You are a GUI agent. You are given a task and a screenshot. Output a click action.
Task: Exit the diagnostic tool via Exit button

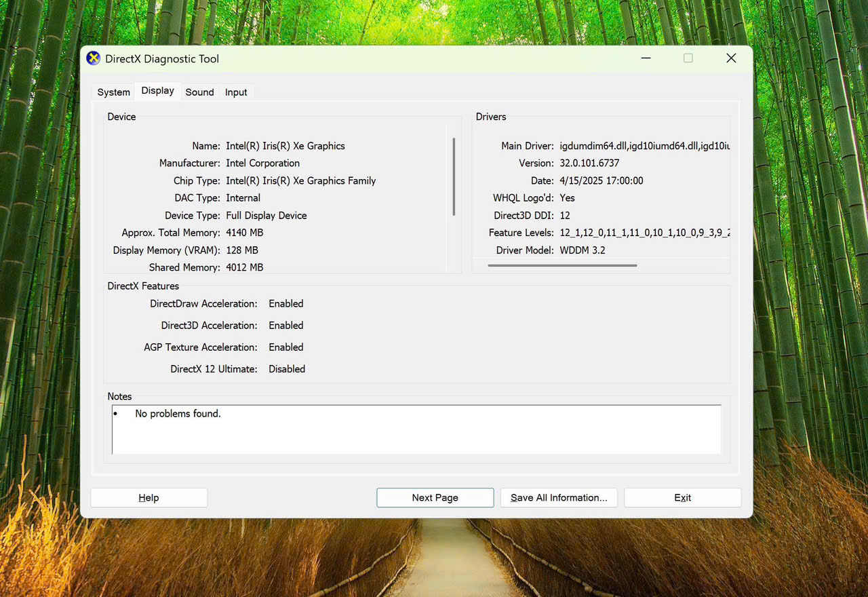tap(682, 497)
